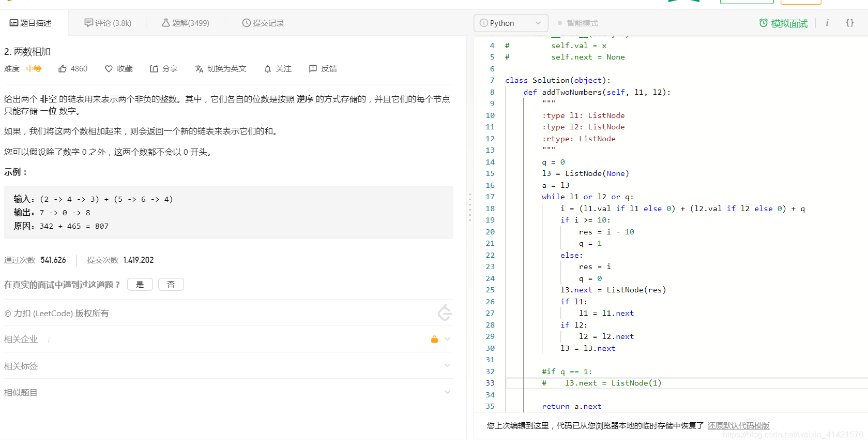Image resolution: width=868 pixels, height=444 pixels.
Task: Click the curly braces format icon
Action: click(x=850, y=23)
